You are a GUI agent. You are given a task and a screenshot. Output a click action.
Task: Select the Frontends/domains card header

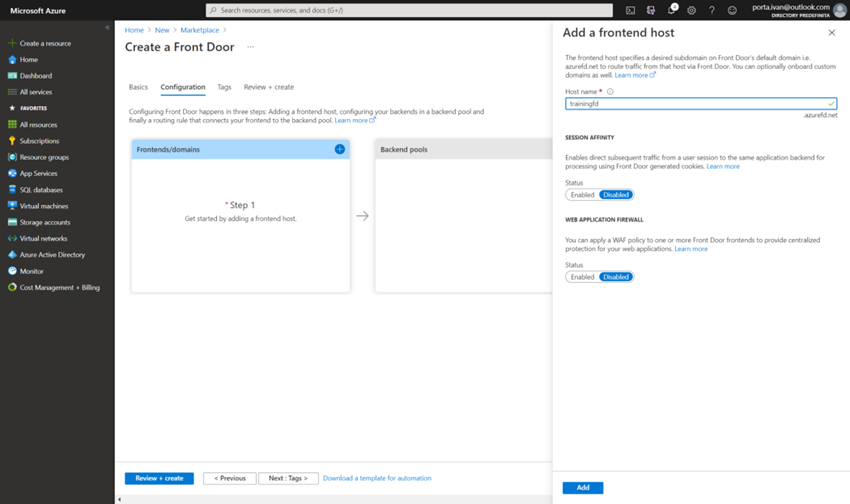click(x=241, y=149)
